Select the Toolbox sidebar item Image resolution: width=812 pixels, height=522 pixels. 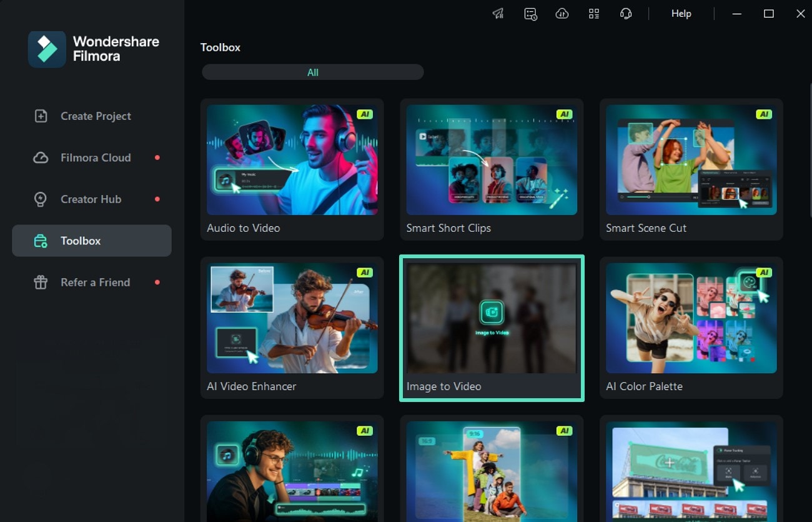pyautogui.click(x=92, y=241)
